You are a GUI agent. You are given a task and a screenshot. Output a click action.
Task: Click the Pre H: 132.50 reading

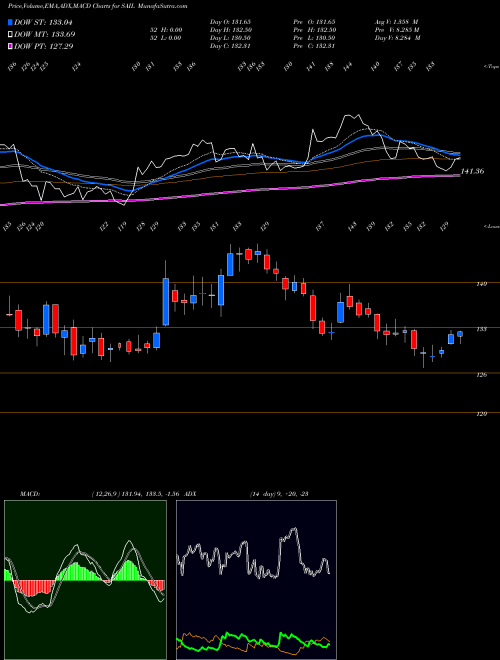[314, 30]
